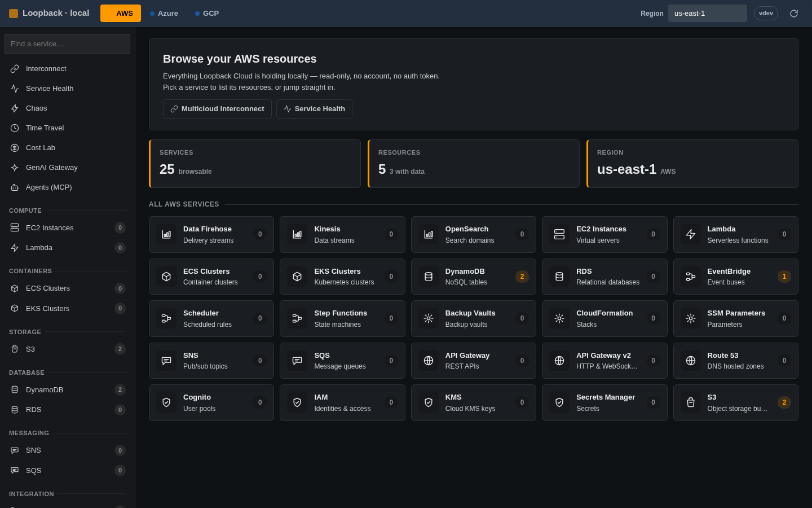Image resolution: width=812 pixels, height=508 pixels.
Task: Click 'Serverless functions' subtitle text
Action: (738, 240)
